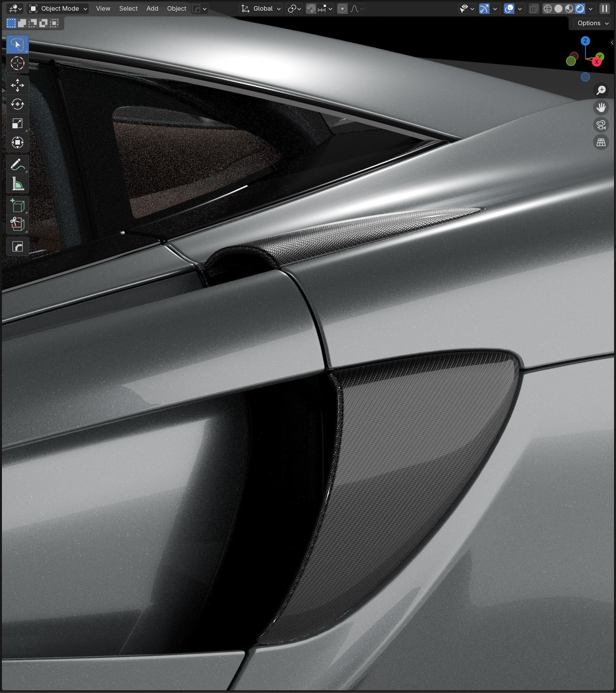Screen dimensions: 616x693
Task: Click the negative Z axis ball on gizmo
Action: pyautogui.click(x=585, y=77)
